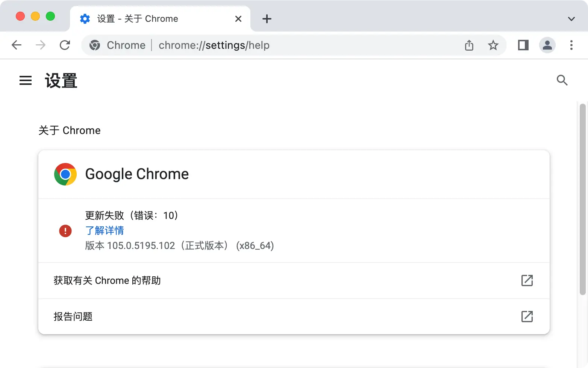Click the 了解详情 link
The width and height of the screenshot is (588, 368).
pyautogui.click(x=105, y=231)
